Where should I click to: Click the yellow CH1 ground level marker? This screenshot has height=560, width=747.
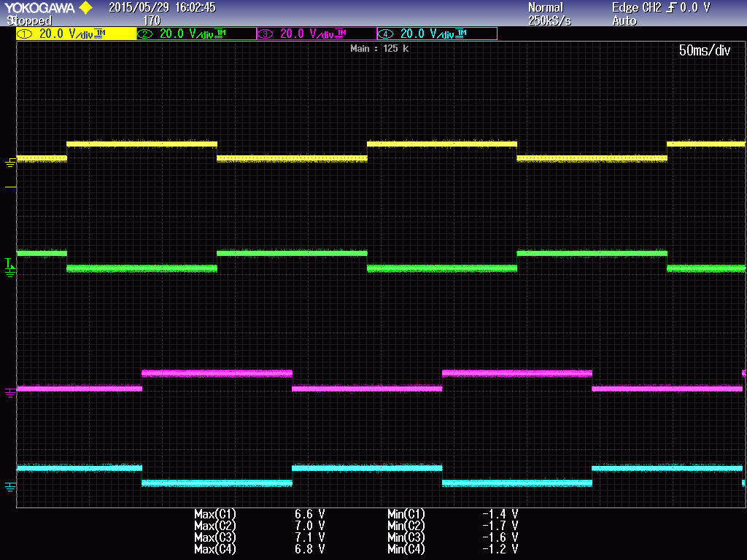point(10,163)
